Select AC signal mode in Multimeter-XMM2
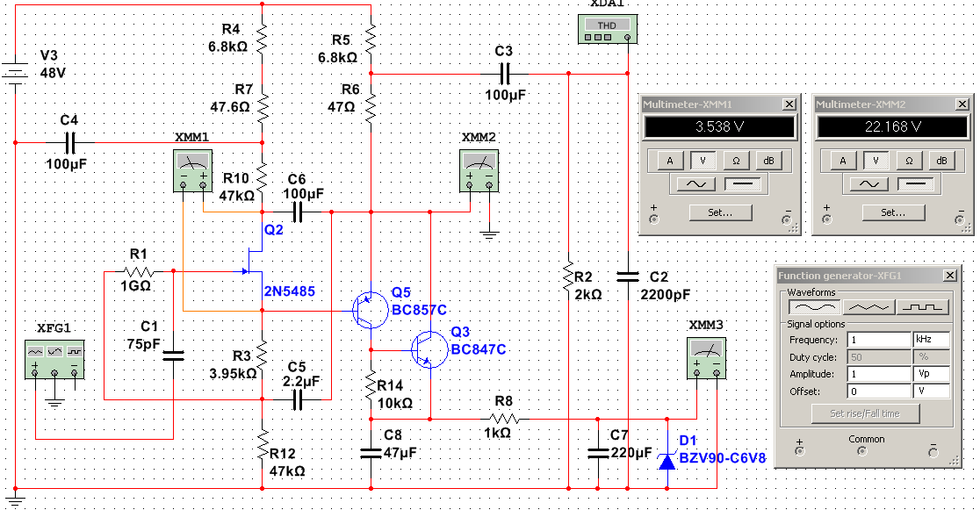The width and height of the screenshot is (980, 510). click(x=868, y=184)
